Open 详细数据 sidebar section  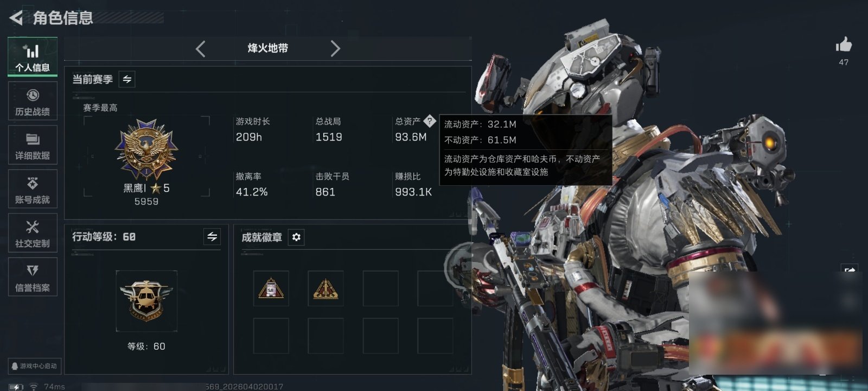(33, 145)
